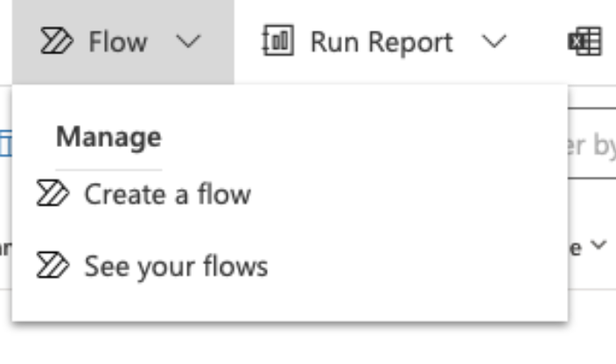Click the truncated column label beside the right chevron
This screenshot has width=616, height=364.
577,248
